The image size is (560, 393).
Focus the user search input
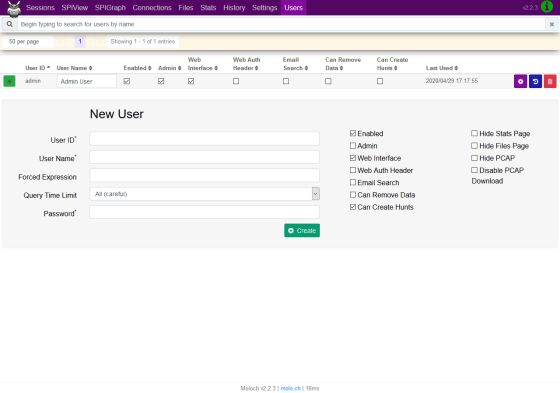coord(281,24)
